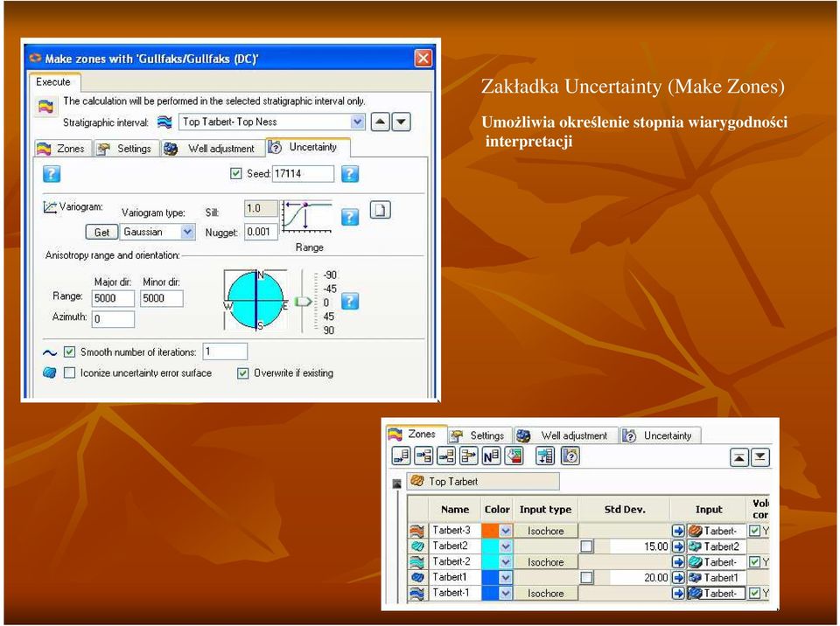The image size is (840, 626).
Task: Click the help icon beside variogram graph
Action: [350, 217]
